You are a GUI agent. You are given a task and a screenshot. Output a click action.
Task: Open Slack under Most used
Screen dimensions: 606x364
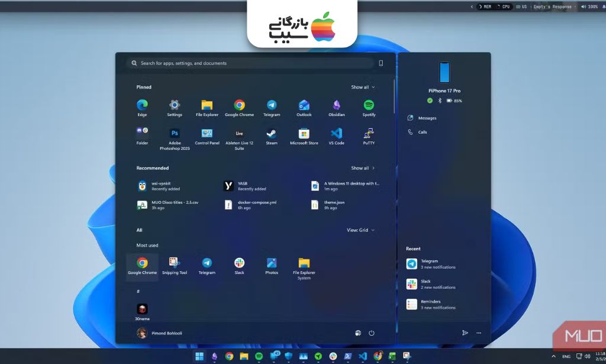click(239, 266)
